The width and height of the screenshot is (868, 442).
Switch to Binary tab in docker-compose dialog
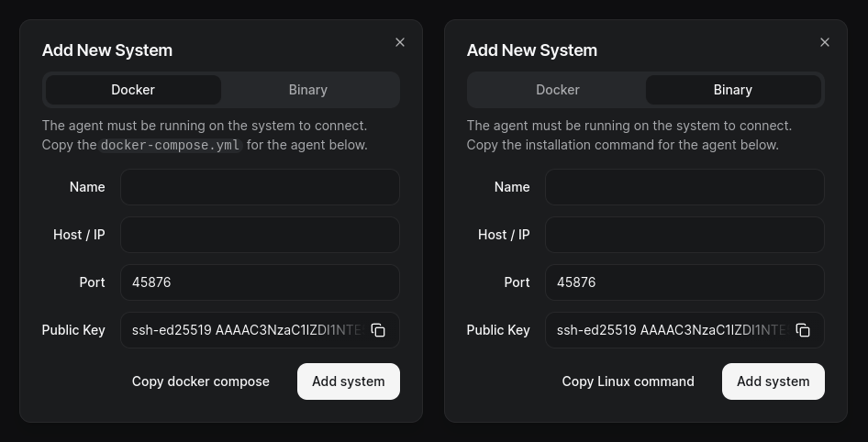308,90
